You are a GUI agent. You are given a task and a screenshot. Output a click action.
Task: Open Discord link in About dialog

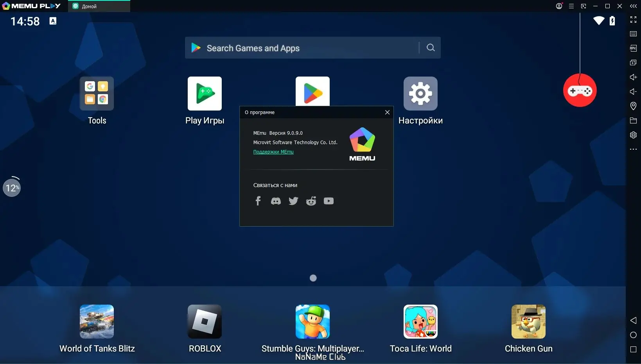(x=276, y=201)
